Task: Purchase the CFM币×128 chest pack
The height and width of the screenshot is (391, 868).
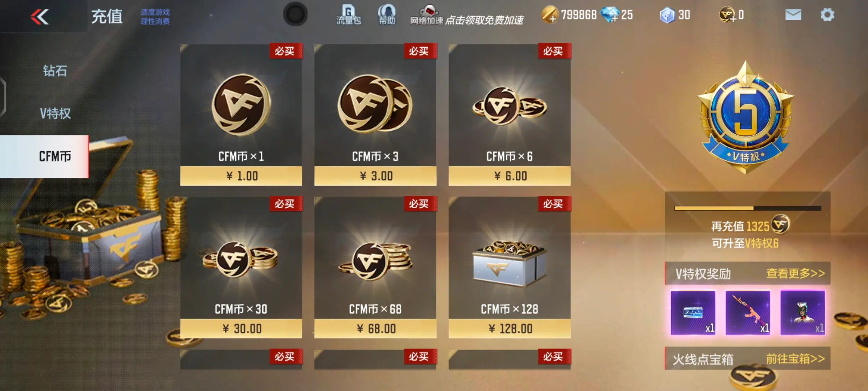Action: pyautogui.click(x=510, y=268)
